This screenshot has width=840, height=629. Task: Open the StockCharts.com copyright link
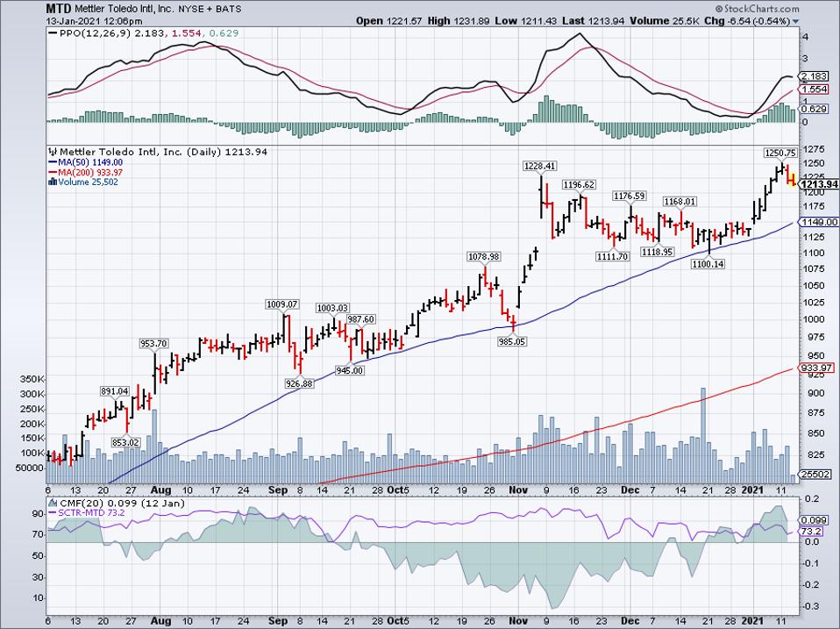(x=757, y=9)
